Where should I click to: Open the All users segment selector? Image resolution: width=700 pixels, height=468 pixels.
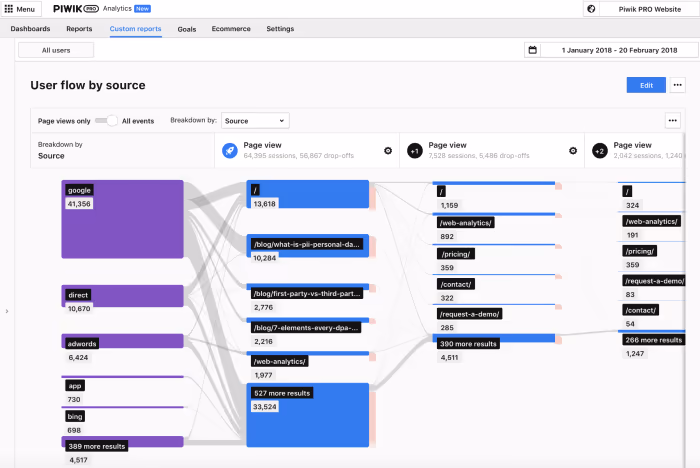tap(56, 50)
